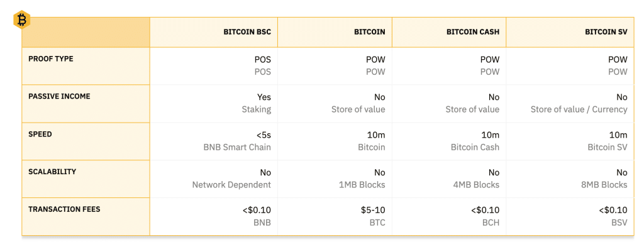This screenshot has height=249, width=644.
Task: Select the 8MB Blocks cell
Action: [x=602, y=185]
